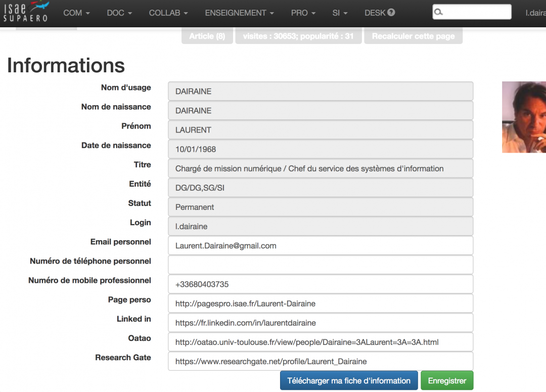Screen dimensions: 546x392
Task: Focus the empty Numéro de téléphone personnel field
Action: (x=321, y=265)
